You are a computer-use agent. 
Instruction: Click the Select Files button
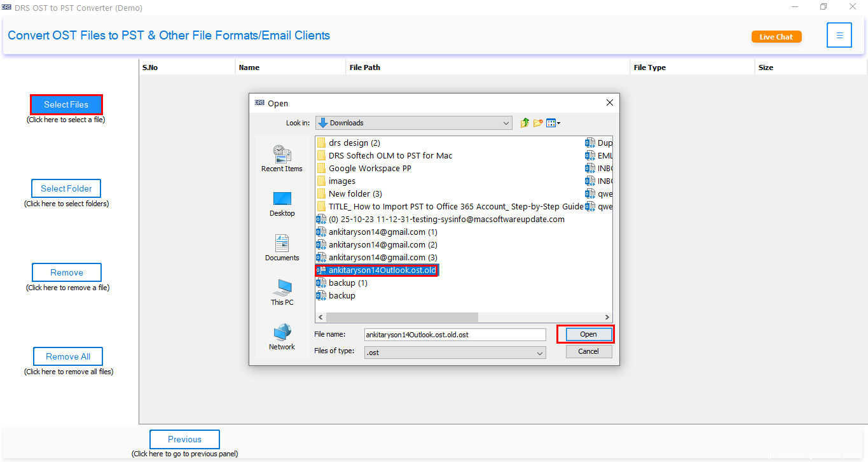[x=66, y=104]
